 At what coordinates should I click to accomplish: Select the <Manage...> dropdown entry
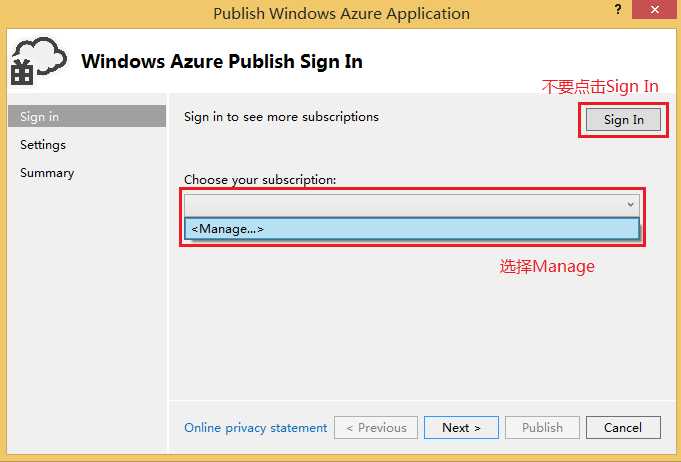click(x=412, y=229)
